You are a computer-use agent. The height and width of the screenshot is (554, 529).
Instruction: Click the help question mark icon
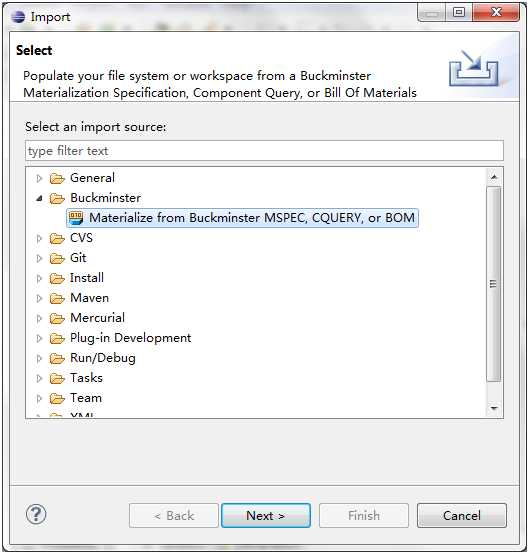(36, 514)
